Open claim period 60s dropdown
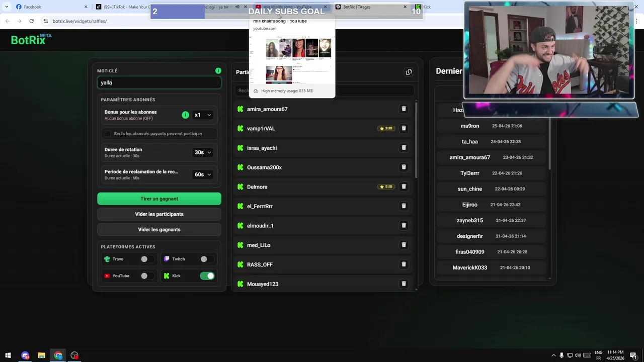This screenshot has height=362, width=644. [203, 174]
